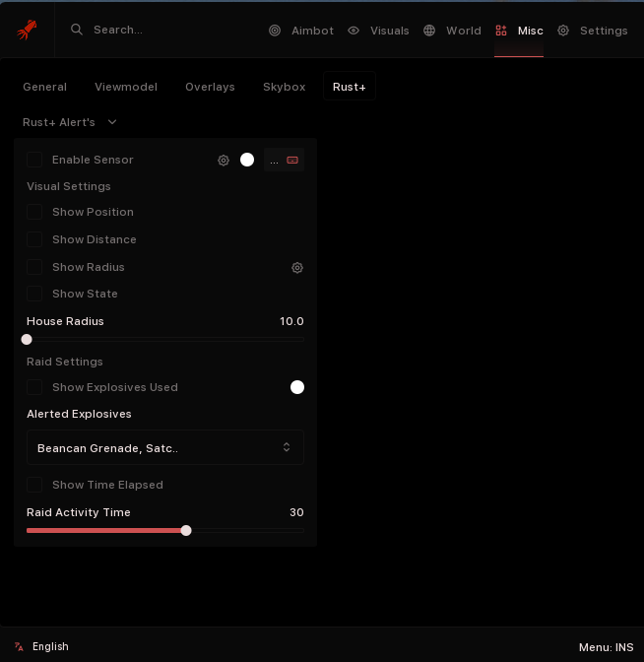Select the Rust+ tab
The image size is (644, 662).
tap(350, 87)
